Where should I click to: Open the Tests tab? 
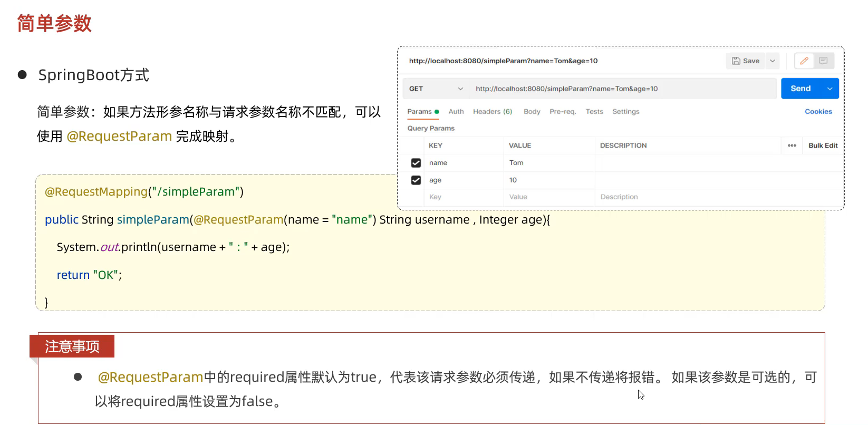(594, 112)
